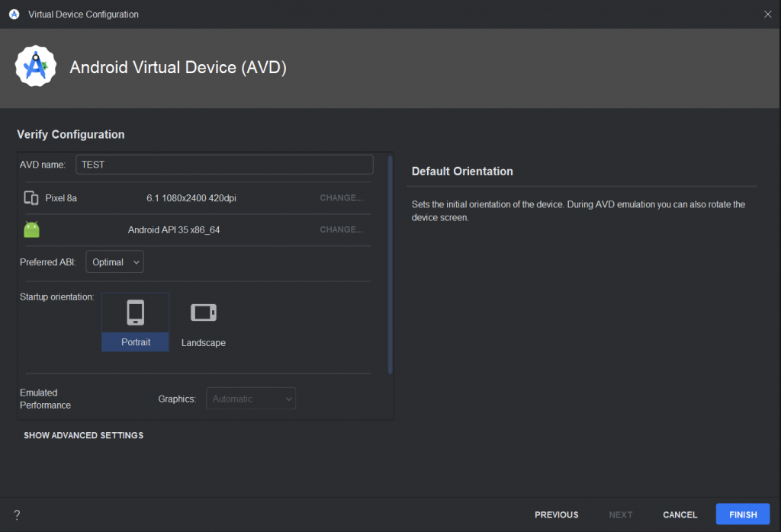Click the title bar Android Studio icon
This screenshot has width=781, height=532.
[x=14, y=14]
